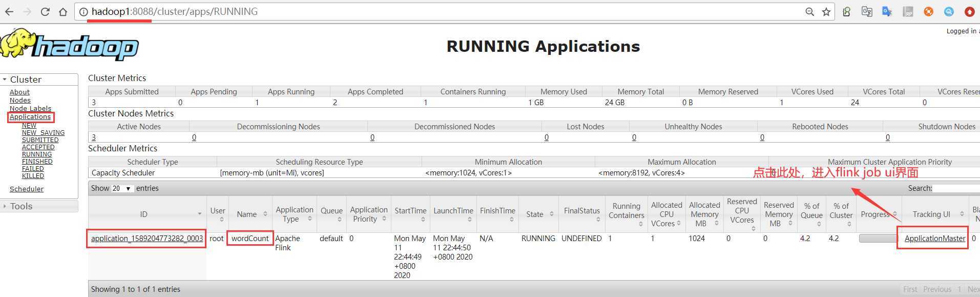The width and height of the screenshot is (980, 297).
Task: Bookmark this page with the star icon
Action: coord(826,11)
